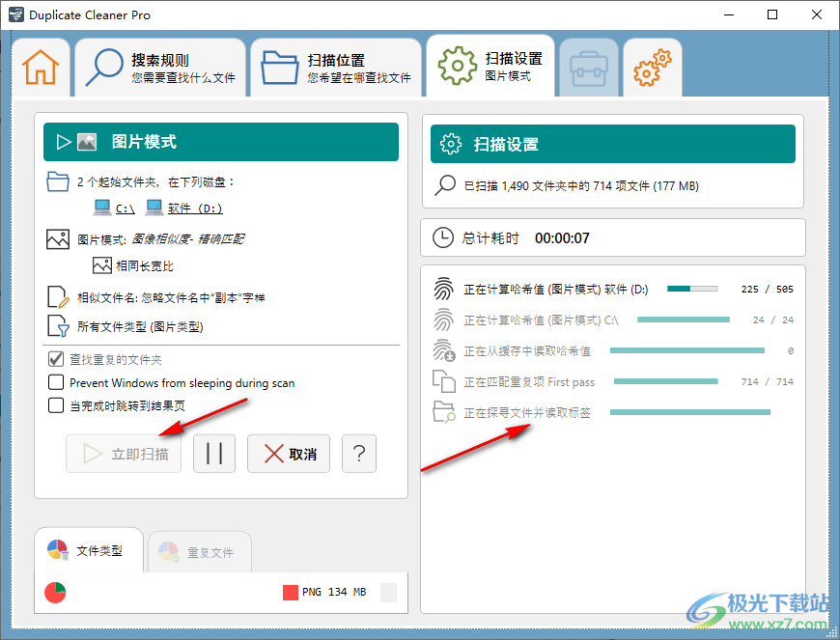The width and height of the screenshot is (840, 640).
Task: Click the green gear icon on 扫描设置 tab
Action: pos(457,66)
